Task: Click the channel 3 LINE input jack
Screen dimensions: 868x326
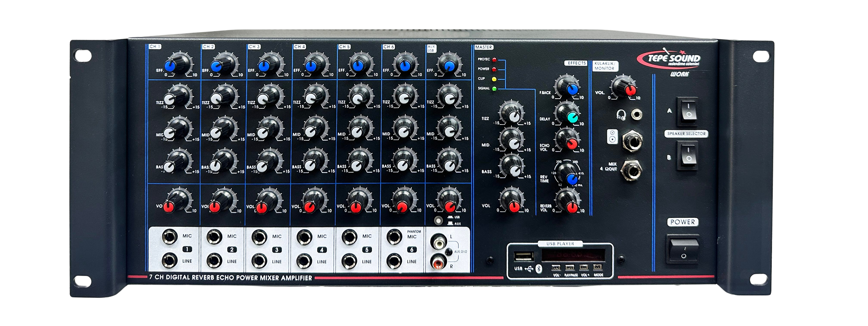Action: (x=259, y=261)
